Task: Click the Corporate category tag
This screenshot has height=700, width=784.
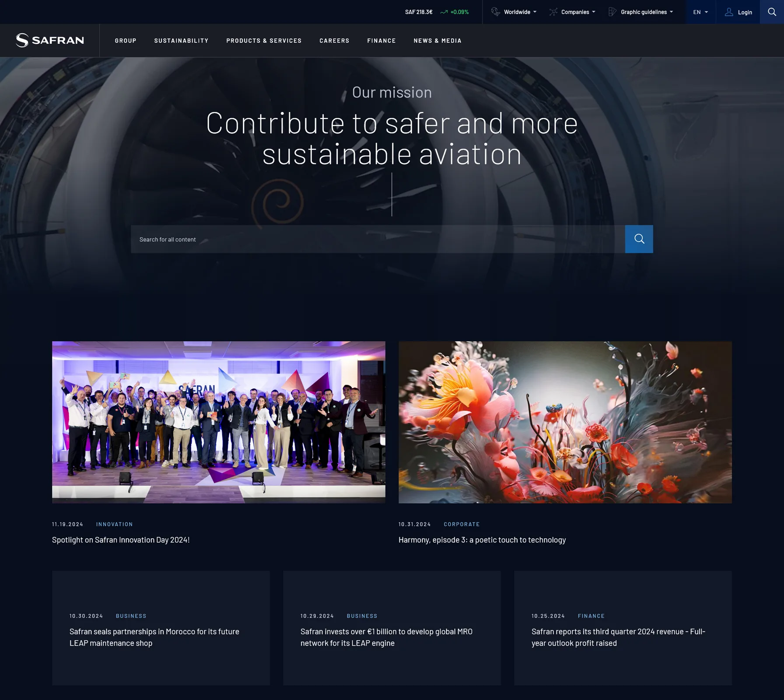Action: tap(462, 524)
